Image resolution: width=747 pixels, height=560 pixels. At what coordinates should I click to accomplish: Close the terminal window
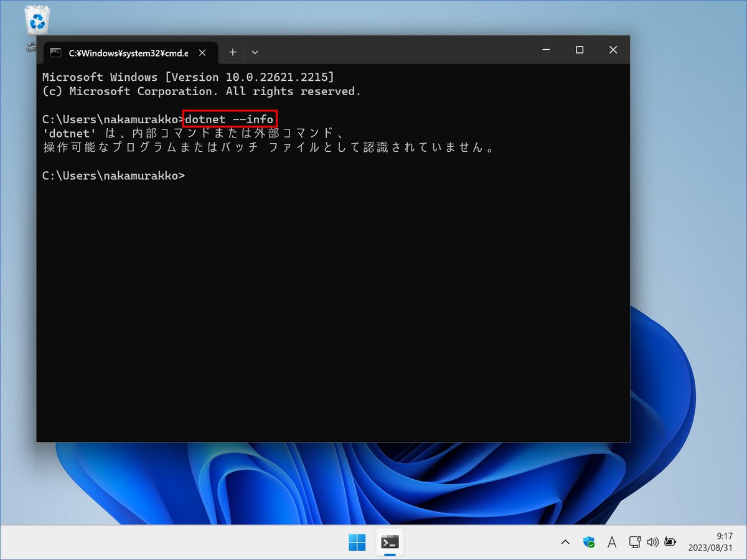[x=613, y=50]
